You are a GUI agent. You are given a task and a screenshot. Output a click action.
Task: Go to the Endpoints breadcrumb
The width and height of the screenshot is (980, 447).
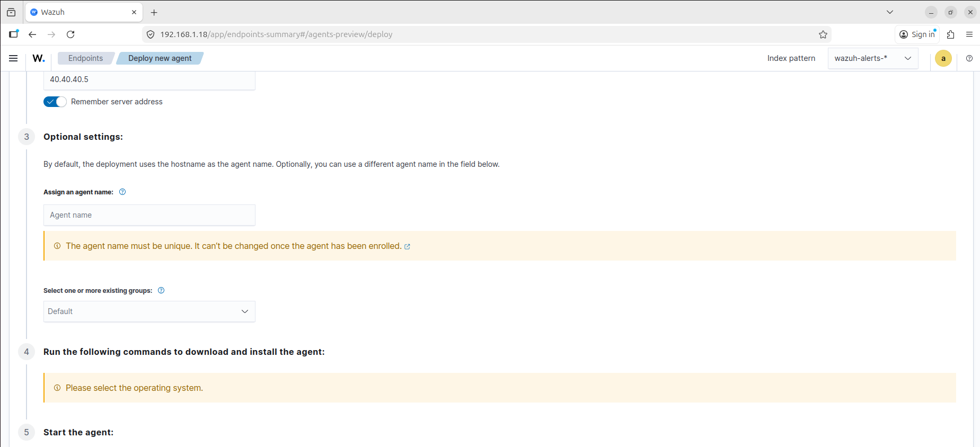point(85,58)
